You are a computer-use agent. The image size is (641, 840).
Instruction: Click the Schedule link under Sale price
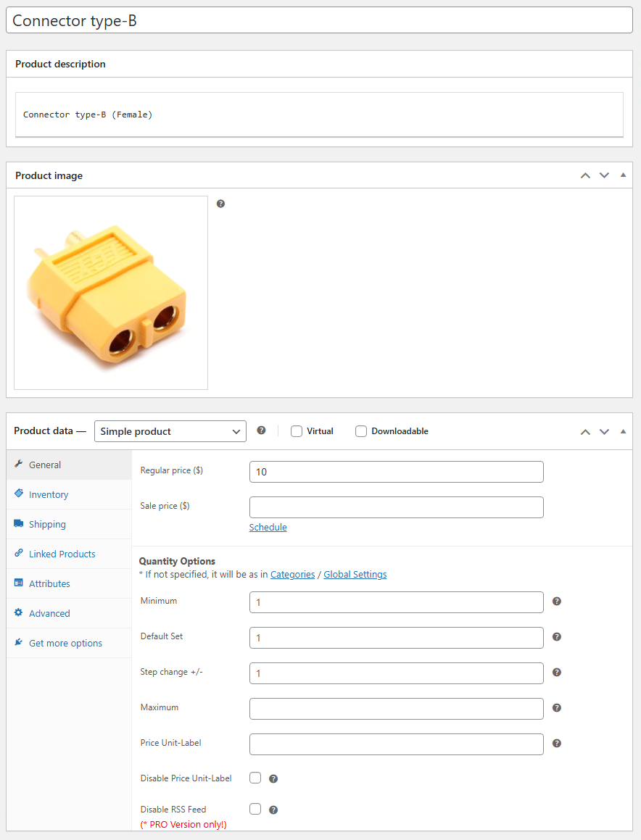tap(268, 528)
